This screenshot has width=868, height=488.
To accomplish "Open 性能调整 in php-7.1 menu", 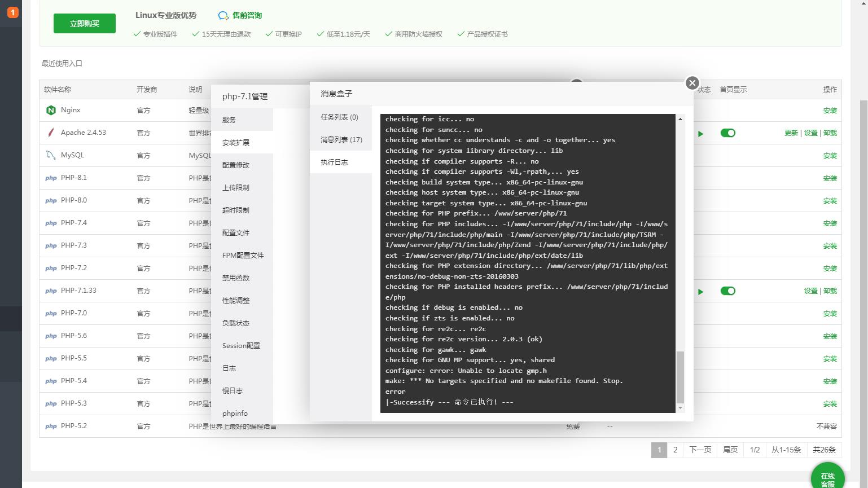I will pyautogui.click(x=242, y=300).
